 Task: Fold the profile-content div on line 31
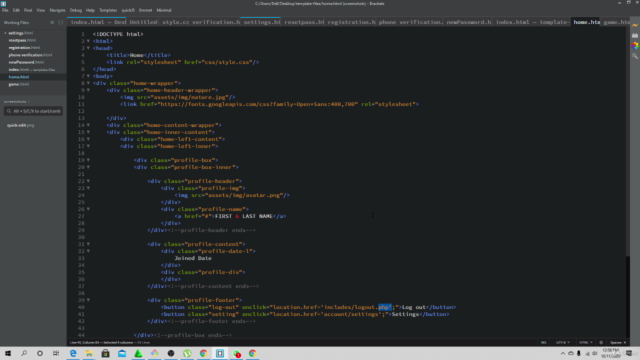tap(88, 244)
